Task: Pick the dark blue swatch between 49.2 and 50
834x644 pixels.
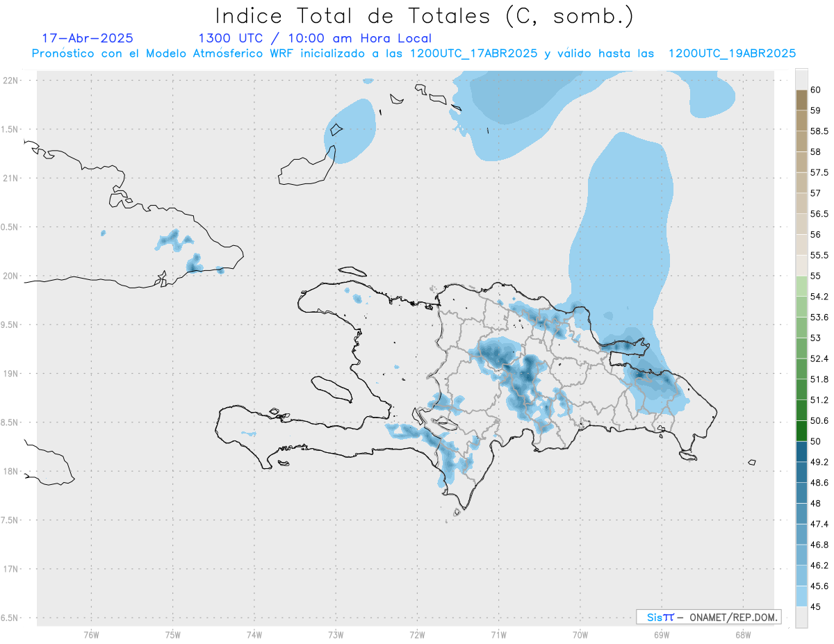Action: tap(801, 452)
